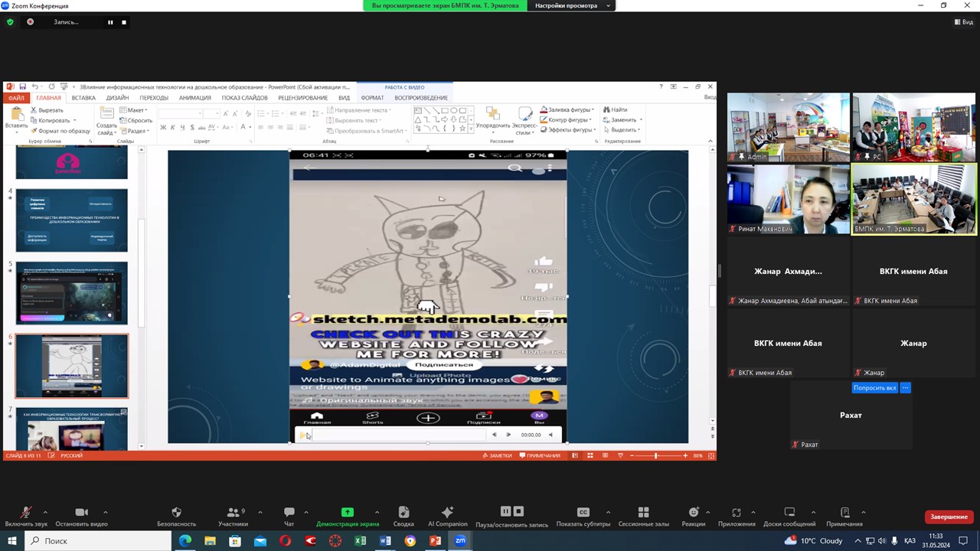Open the Security shield icon
The height and width of the screenshot is (551, 980).
[176, 513]
